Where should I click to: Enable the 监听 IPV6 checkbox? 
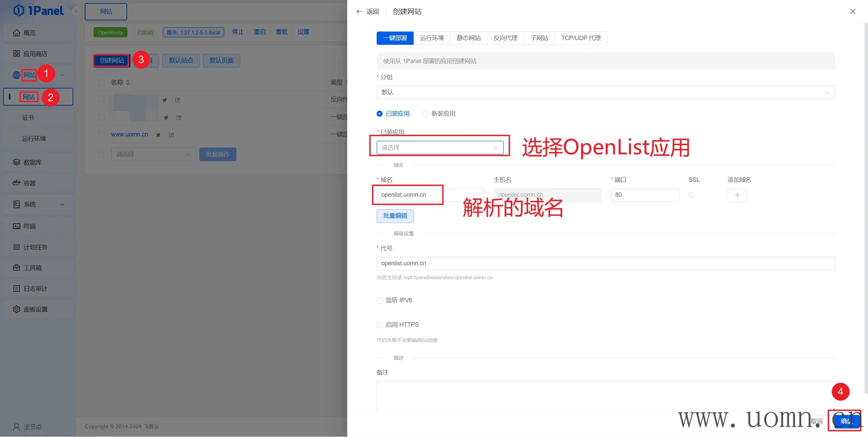(379, 300)
